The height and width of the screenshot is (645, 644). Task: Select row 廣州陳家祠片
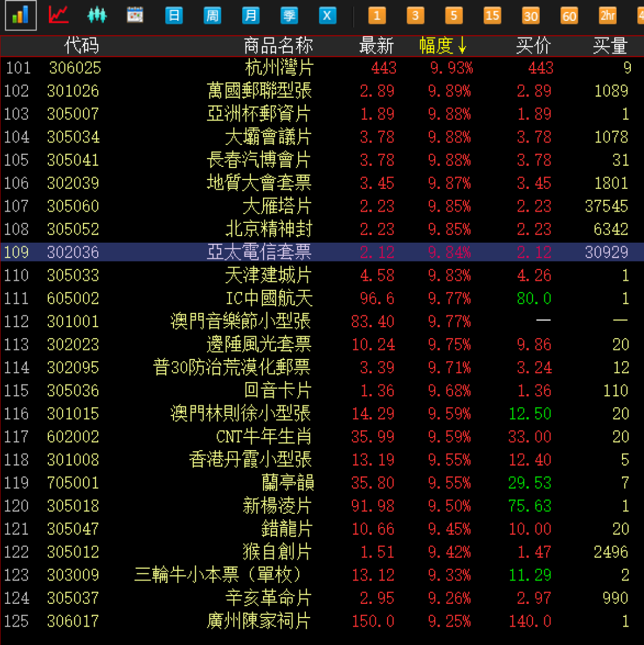coord(322,621)
